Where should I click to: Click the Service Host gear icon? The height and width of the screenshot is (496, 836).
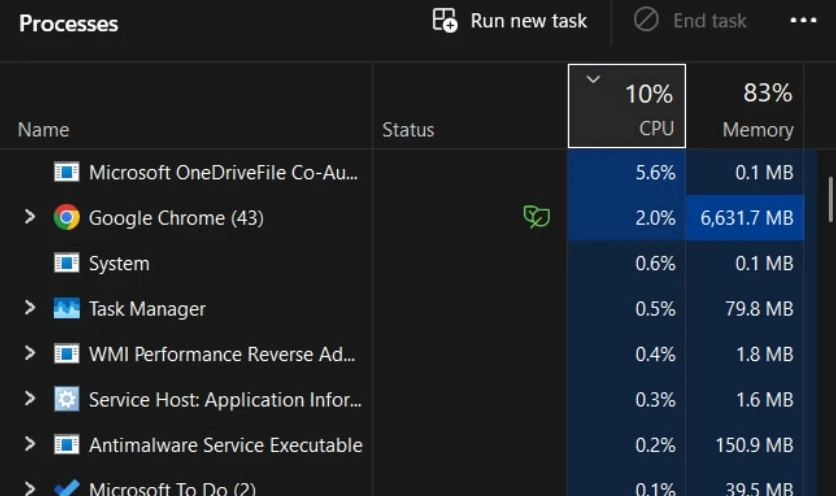pyautogui.click(x=66, y=400)
